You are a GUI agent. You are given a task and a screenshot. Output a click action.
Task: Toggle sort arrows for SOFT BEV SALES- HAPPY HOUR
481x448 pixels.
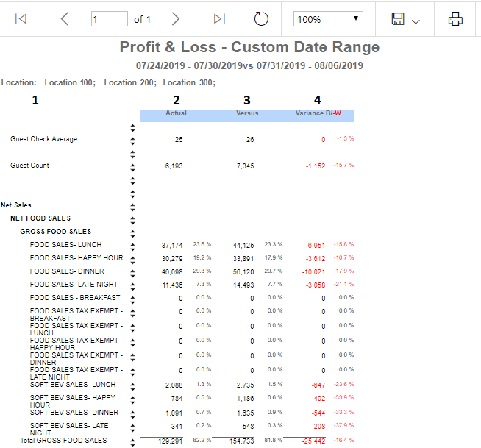coord(132,400)
